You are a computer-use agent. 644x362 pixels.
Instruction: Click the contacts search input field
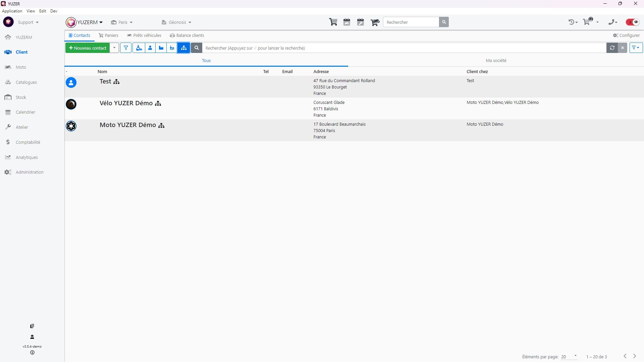tap(402, 48)
